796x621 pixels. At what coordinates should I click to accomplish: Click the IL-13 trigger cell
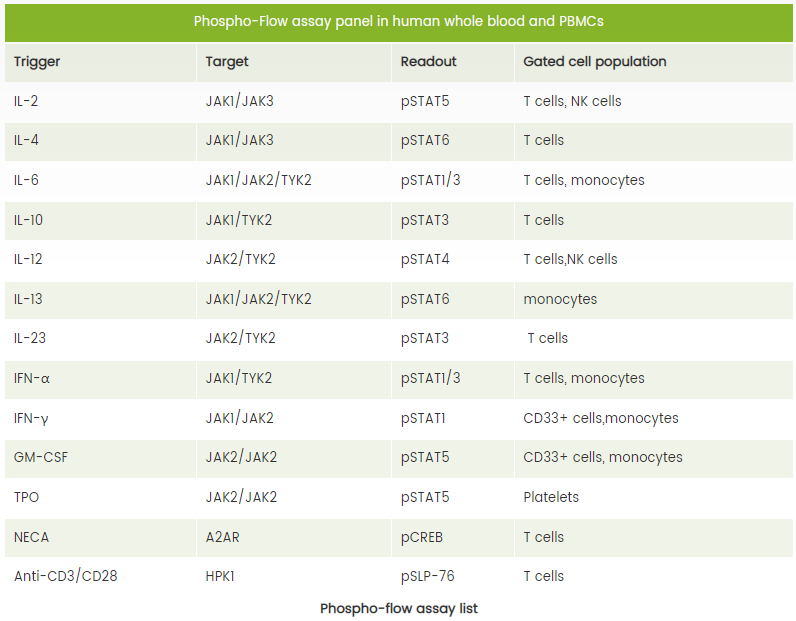(101, 300)
